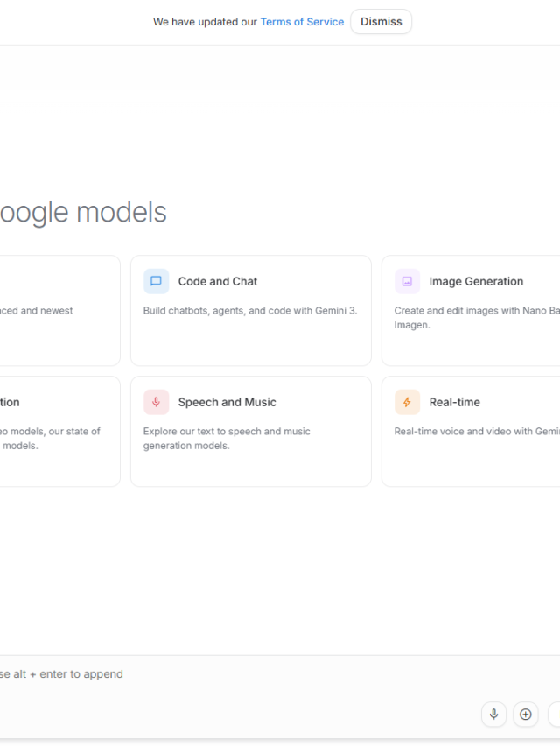Dismiss the Terms of Service notice
The height and width of the screenshot is (747, 560).
coord(381,22)
